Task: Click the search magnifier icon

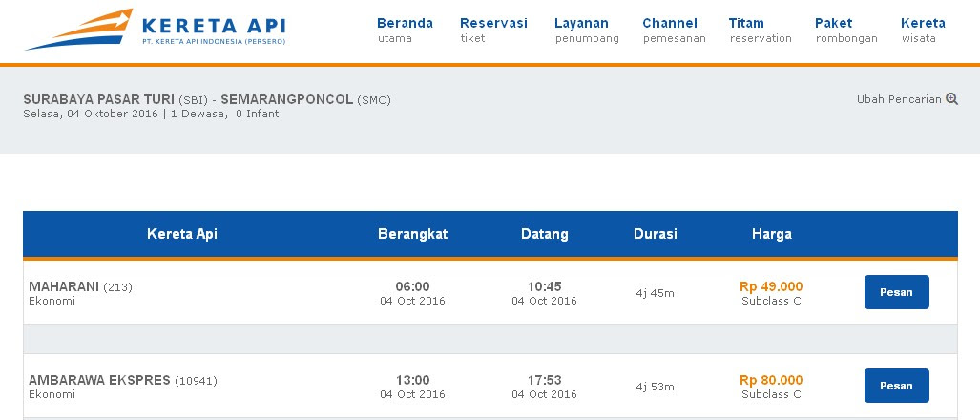Action: (x=951, y=99)
